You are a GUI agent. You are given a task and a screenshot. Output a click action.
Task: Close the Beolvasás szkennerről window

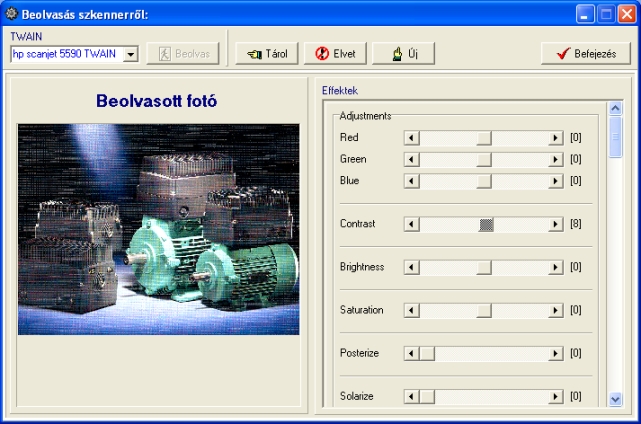627,14
